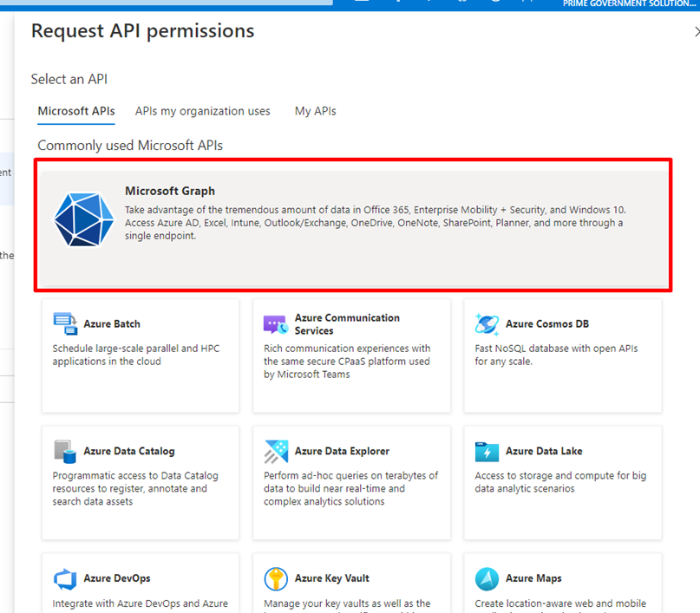Choose the Azure Batch title
Image resolution: width=700 pixels, height=613 pixels.
coord(112,324)
